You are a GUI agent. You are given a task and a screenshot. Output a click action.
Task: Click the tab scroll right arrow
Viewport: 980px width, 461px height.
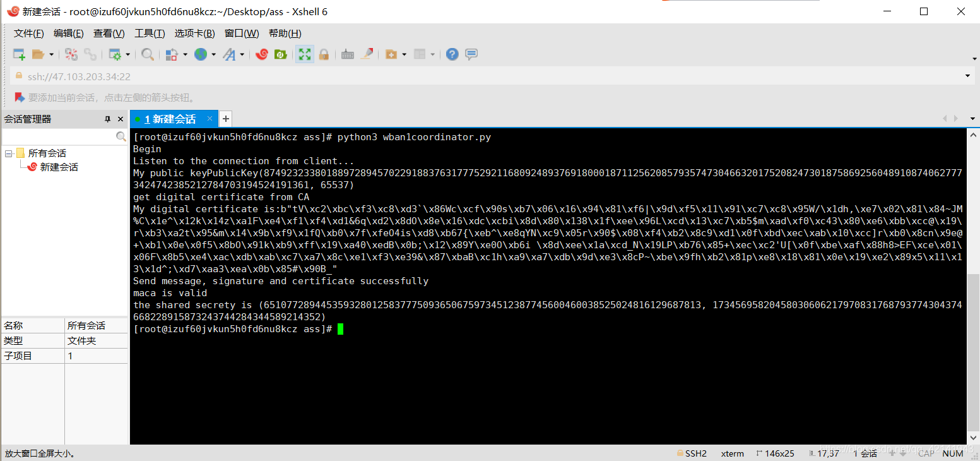point(957,118)
